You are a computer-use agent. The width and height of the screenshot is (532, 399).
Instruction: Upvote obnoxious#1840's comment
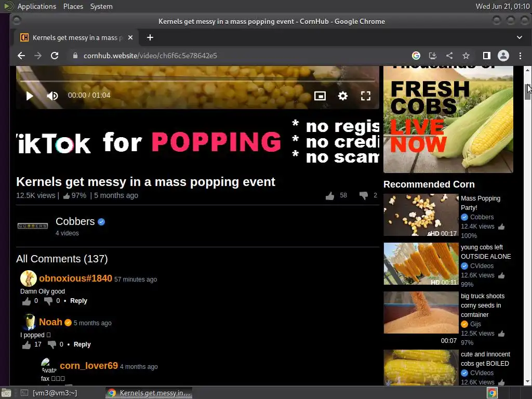tap(26, 301)
